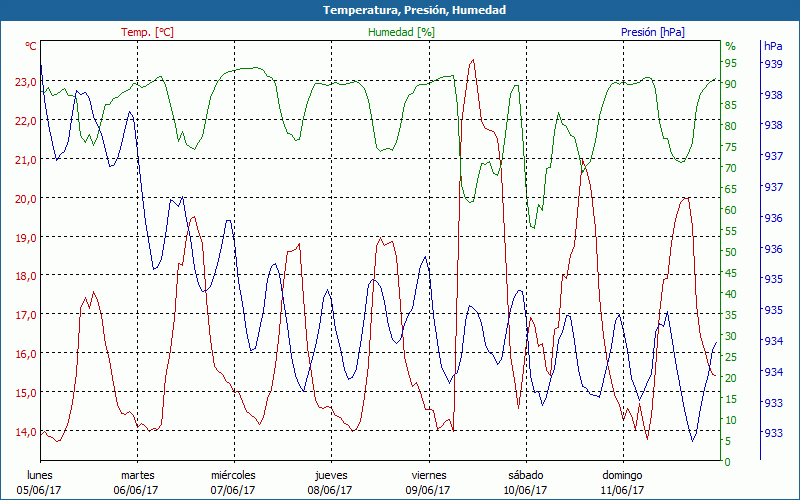Select the green Humedad [%] legend label
The height and width of the screenshot is (500, 800).
tap(402, 32)
